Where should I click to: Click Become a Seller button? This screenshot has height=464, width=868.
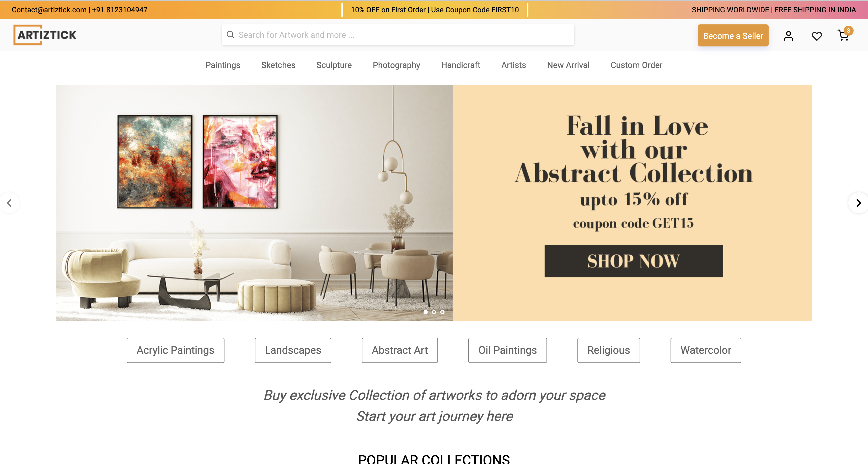(733, 35)
